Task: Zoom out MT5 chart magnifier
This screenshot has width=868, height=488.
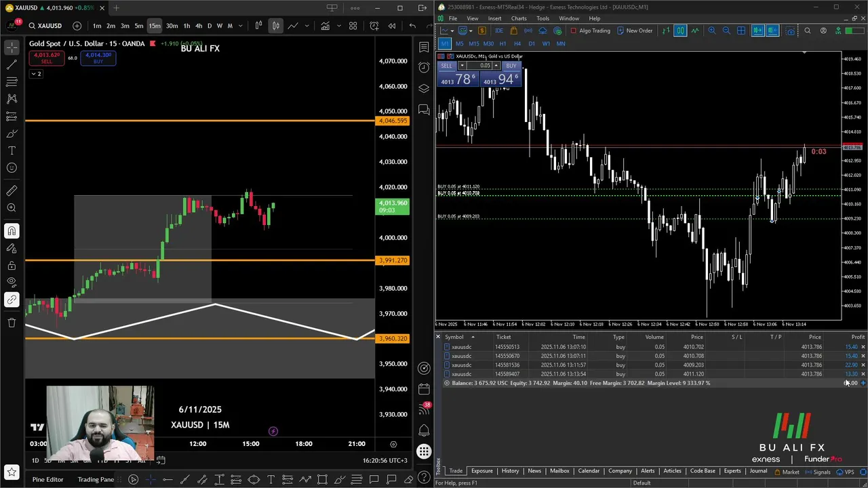Action: [726, 30]
